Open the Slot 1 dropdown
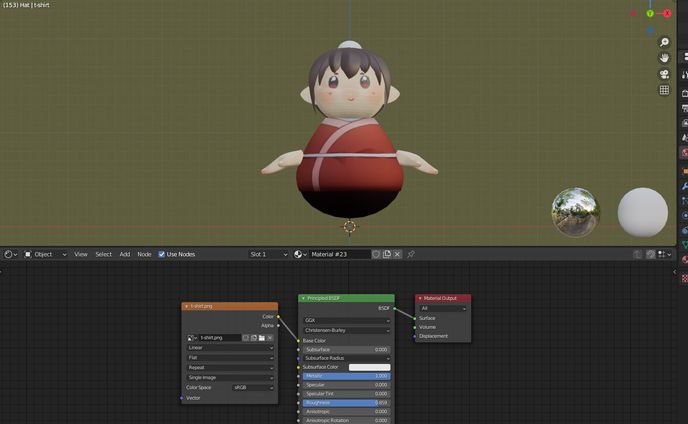This screenshot has width=688, height=424. (269, 255)
